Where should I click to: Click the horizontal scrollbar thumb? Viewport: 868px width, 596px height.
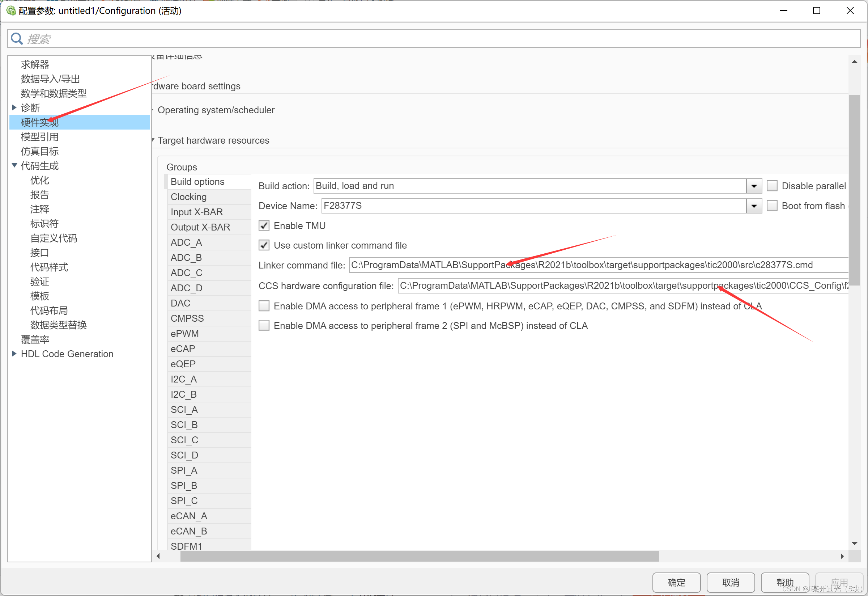click(419, 556)
